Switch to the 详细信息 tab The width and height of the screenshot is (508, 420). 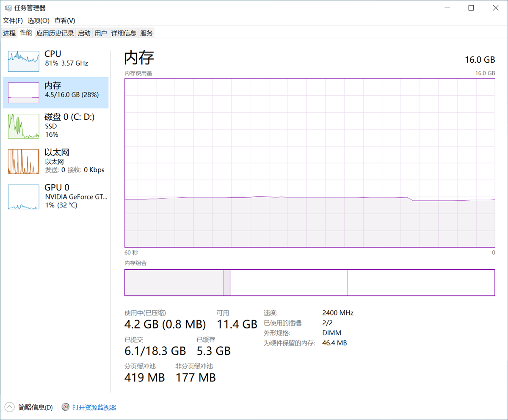point(124,33)
